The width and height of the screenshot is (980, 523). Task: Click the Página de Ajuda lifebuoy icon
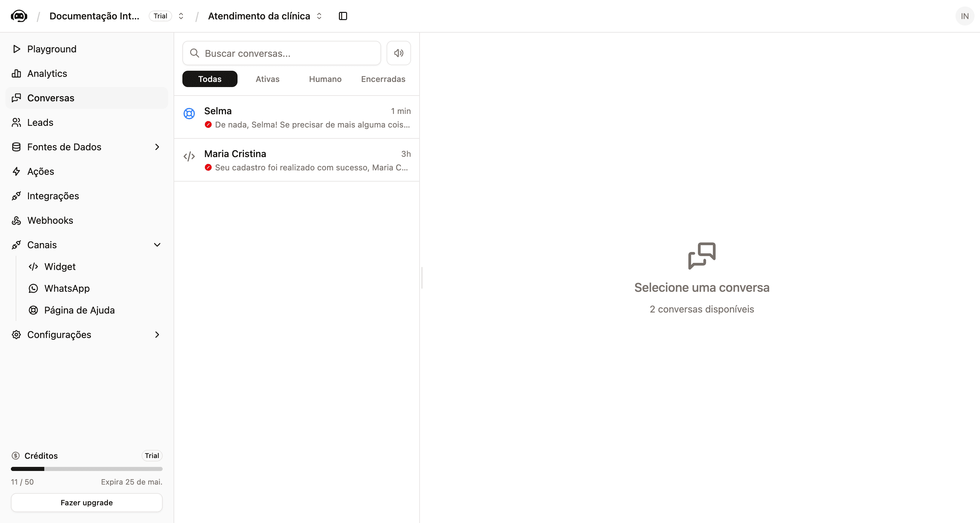(33, 310)
